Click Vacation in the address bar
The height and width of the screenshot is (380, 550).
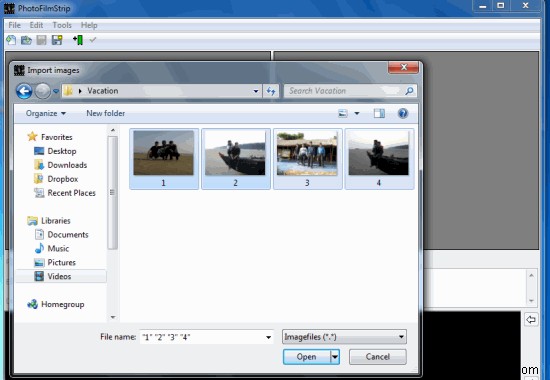point(103,91)
